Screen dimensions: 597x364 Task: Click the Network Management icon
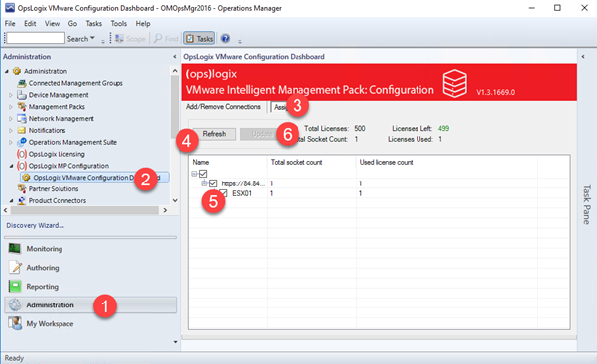pyautogui.click(x=22, y=118)
